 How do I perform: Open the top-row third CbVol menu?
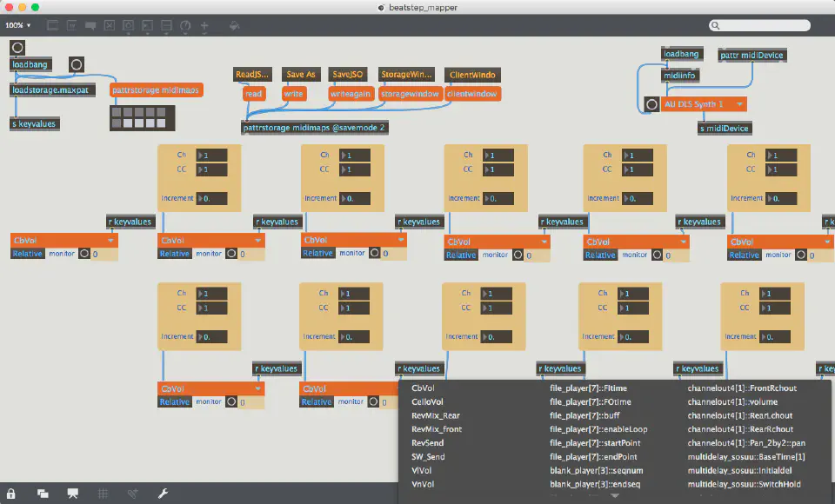pyautogui.click(x=354, y=240)
